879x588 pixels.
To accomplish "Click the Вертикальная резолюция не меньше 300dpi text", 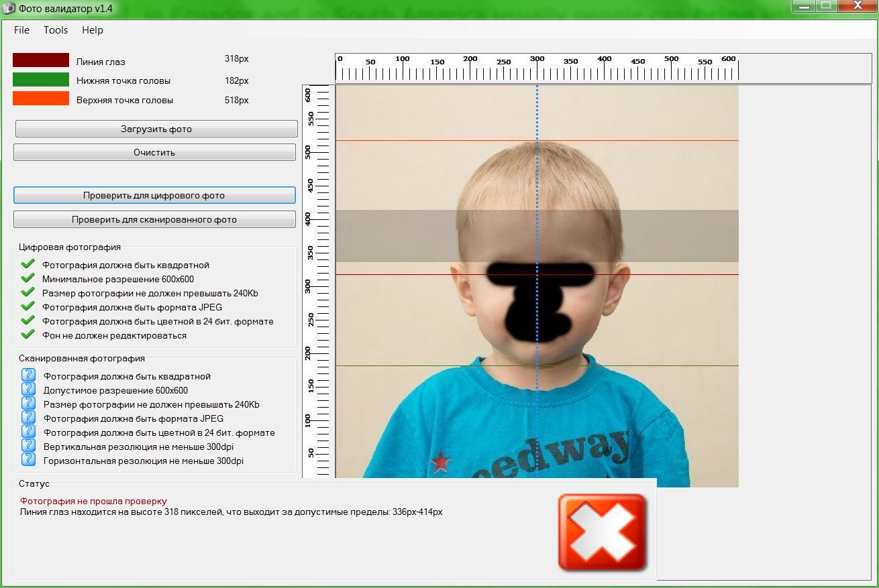I will (x=138, y=447).
